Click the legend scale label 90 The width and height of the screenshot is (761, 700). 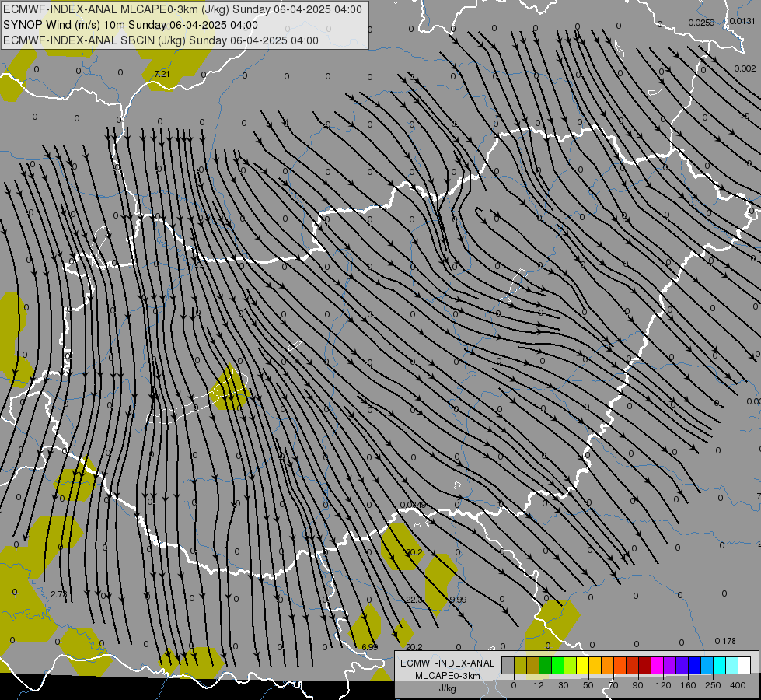[x=637, y=685]
